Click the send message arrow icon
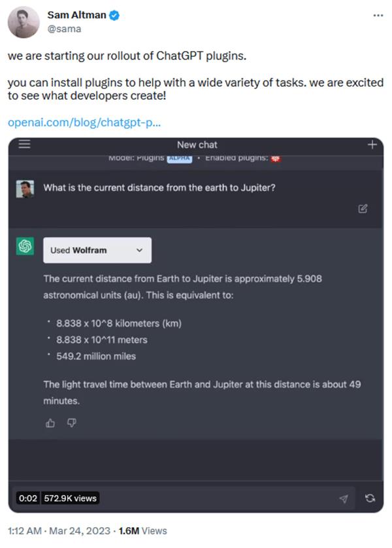 click(344, 498)
